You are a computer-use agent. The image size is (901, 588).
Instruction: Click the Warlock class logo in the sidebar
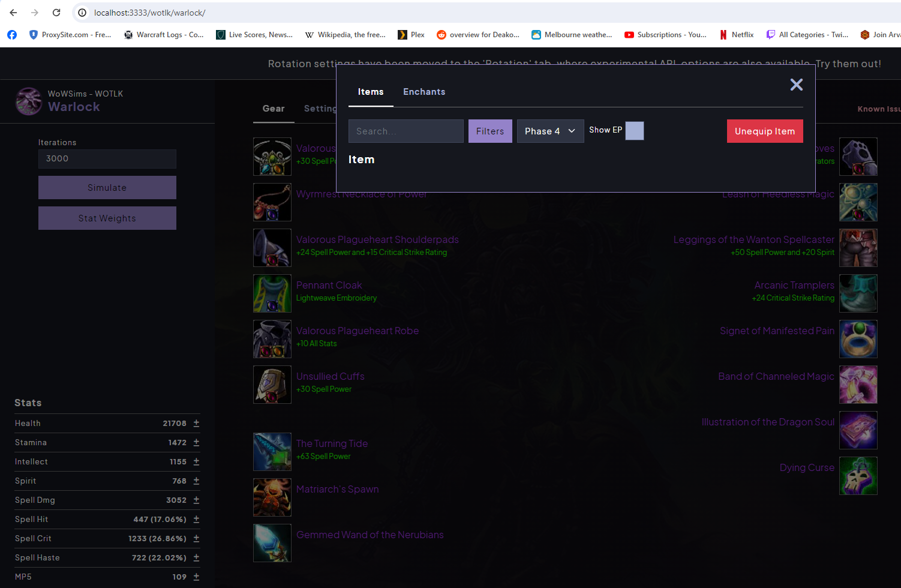pos(28,101)
